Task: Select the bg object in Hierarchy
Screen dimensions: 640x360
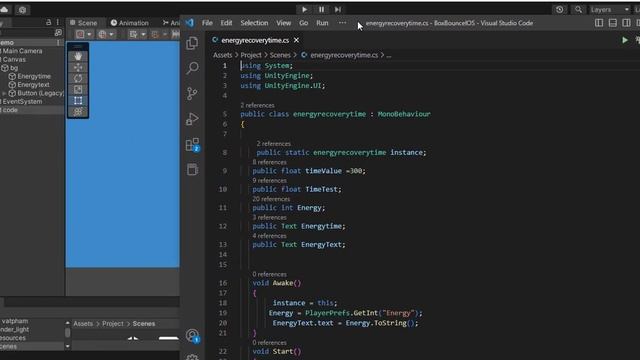Action: coord(13,68)
